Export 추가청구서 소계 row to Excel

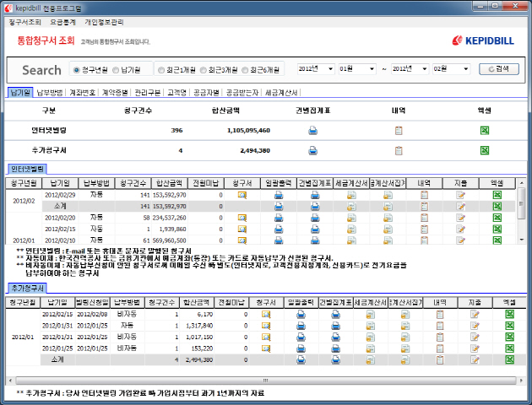click(x=509, y=360)
